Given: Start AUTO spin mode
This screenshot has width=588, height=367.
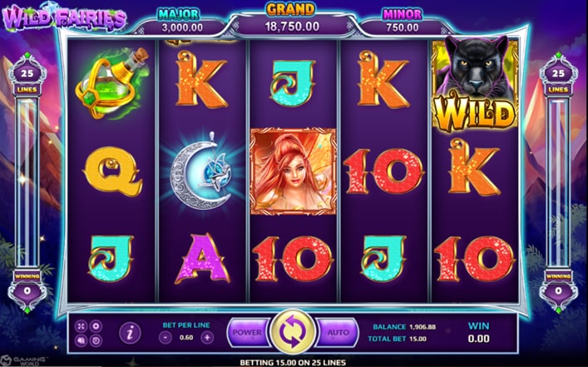Looking at the screenshot, I should coord(338,333).
